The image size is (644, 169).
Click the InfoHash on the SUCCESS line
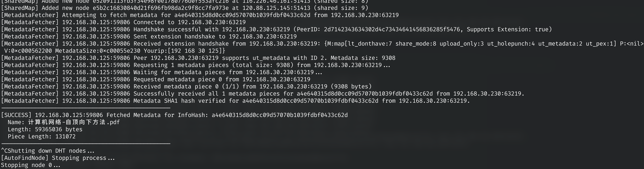pyautogui.click(x=280, y=115)
